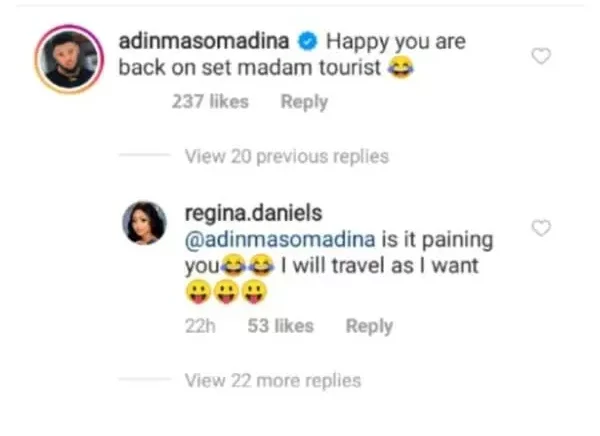Open the @adinmasomadina mention in the reply

click(280, 240)
